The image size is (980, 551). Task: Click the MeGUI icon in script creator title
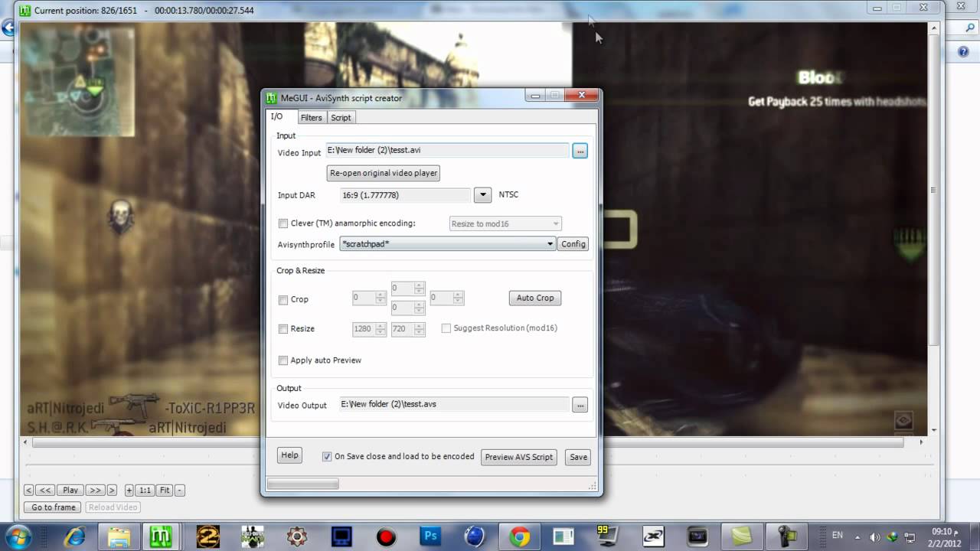(x=271, y=97)
